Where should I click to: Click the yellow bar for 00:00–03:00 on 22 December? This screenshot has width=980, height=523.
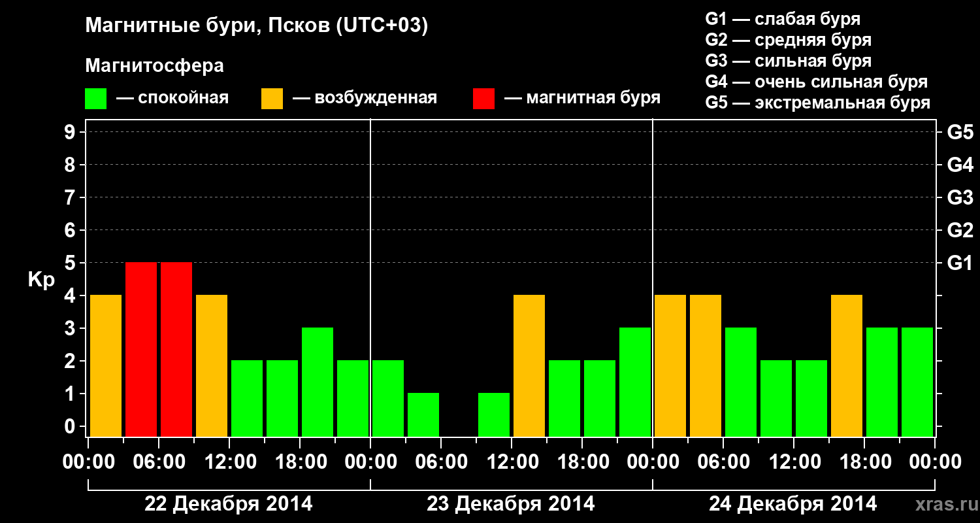tap(106, 366)
